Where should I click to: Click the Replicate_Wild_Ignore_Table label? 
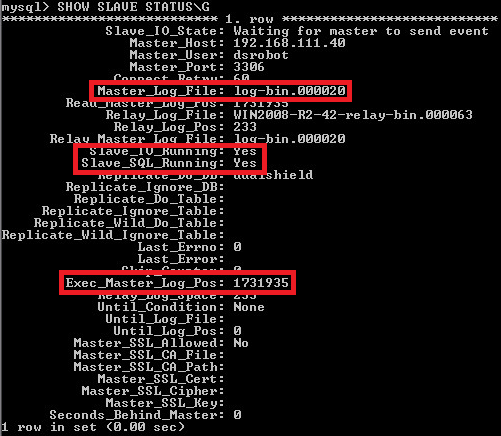click(x=113, y=235)
